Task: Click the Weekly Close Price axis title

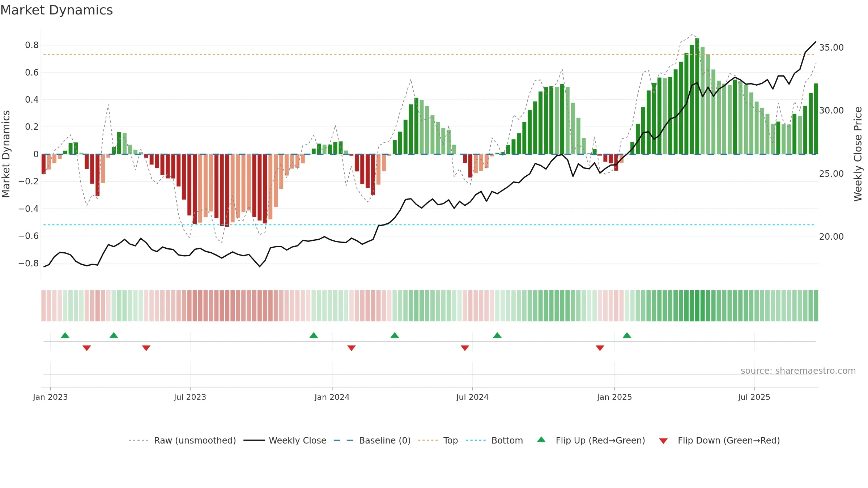Action: 858,154
